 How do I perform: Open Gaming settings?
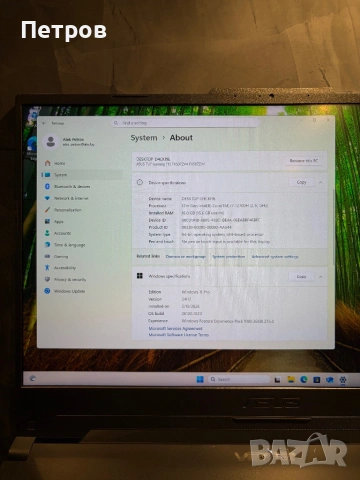pyautogui.click(x=61, y=257)
